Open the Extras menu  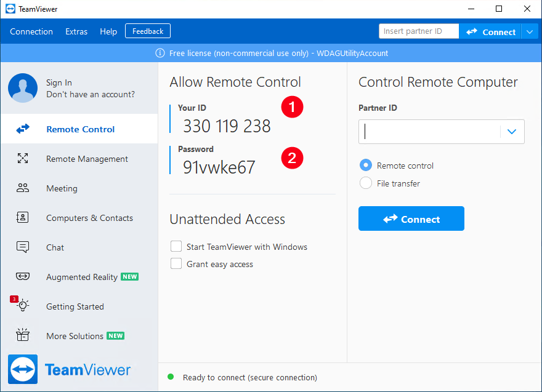pos(76,31)
